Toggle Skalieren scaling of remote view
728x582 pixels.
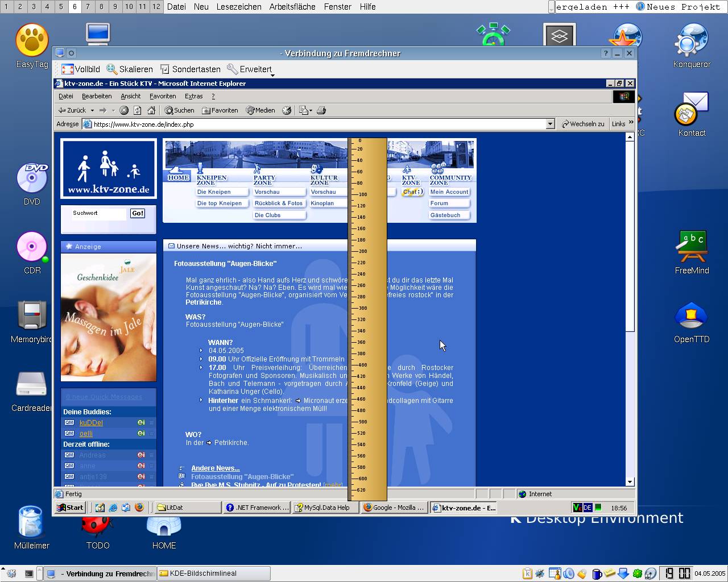[130, 69]
